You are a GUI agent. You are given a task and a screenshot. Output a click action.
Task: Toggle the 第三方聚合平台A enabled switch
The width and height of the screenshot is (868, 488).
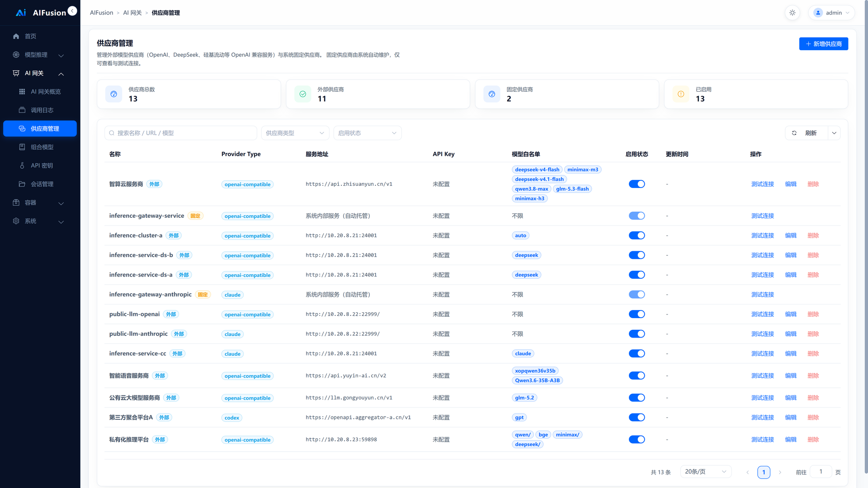637,418
